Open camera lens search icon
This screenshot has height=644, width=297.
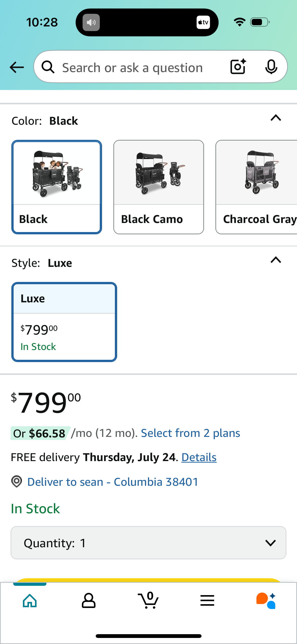point(238,67)
